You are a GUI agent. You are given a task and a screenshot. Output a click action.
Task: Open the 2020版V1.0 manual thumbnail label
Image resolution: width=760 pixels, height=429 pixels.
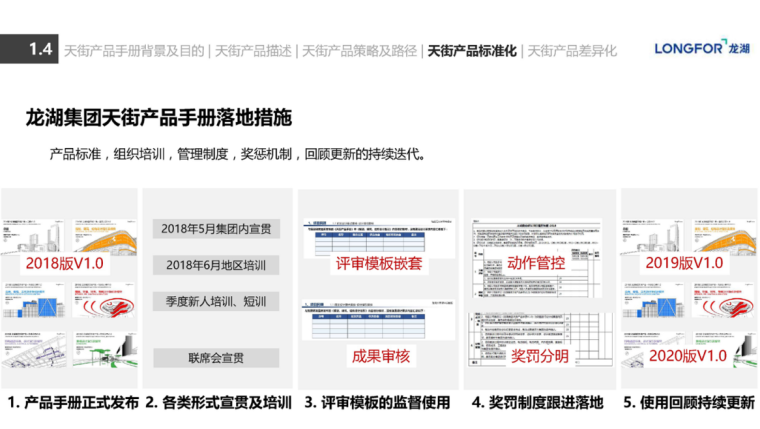coord(684,356)
